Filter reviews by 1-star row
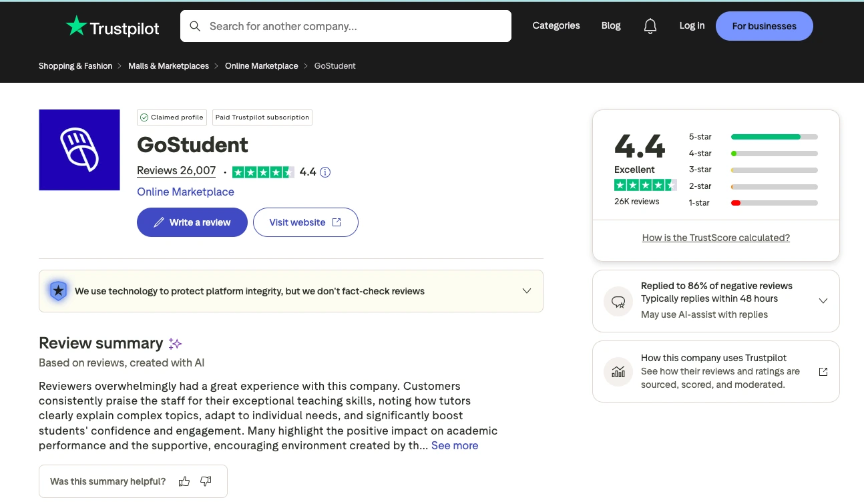The width and height of the screenshot is (864, 504). tap(753, 203)
